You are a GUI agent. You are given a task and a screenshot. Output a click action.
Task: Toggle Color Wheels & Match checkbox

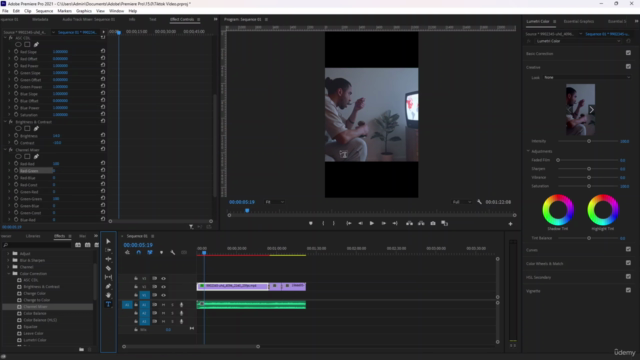point(628,263)
